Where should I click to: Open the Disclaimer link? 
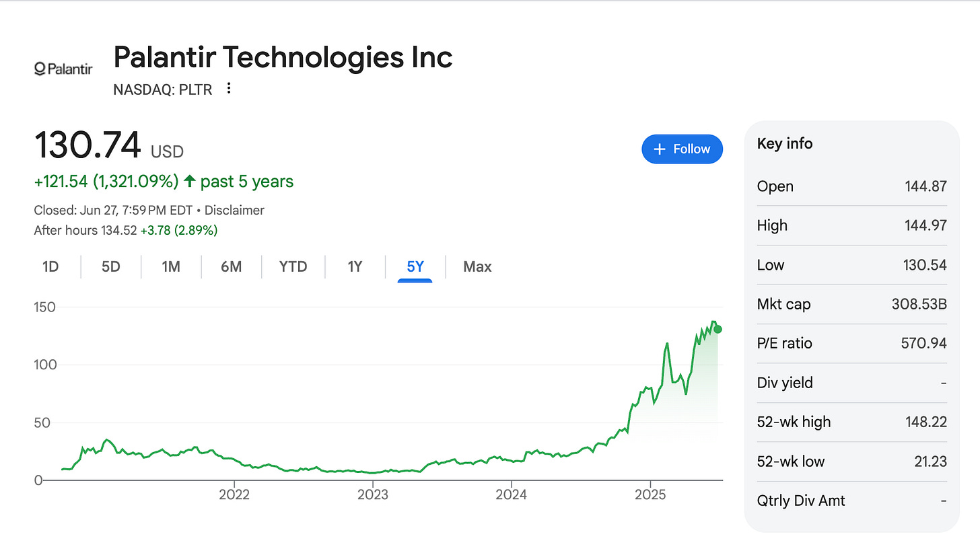tap(234, 210)
